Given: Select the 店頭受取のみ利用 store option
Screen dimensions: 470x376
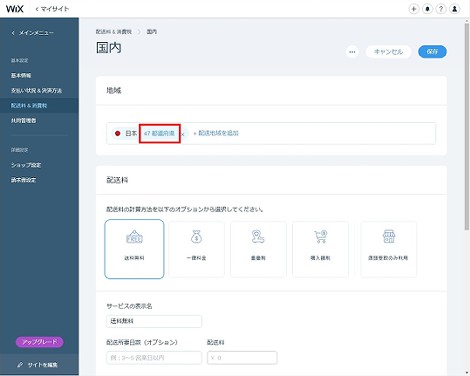Looking at the screenshot, I should (x=388, y=249).
